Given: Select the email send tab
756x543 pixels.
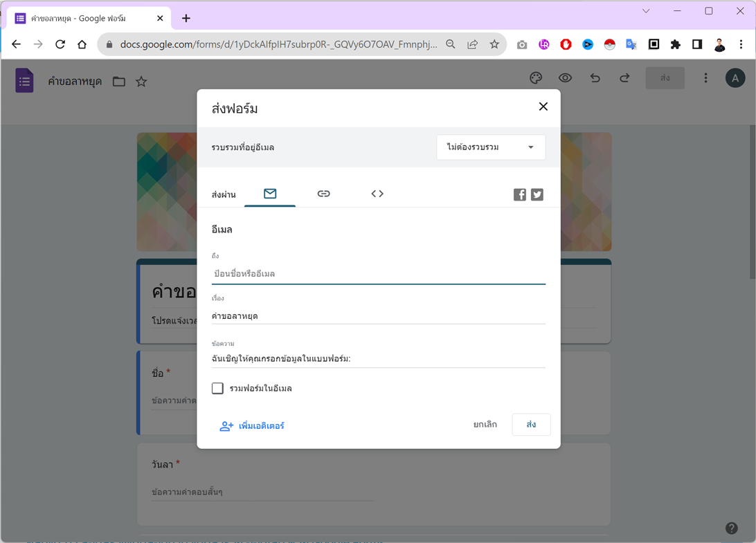Looking at the screenshot, I should coord(270,194).
